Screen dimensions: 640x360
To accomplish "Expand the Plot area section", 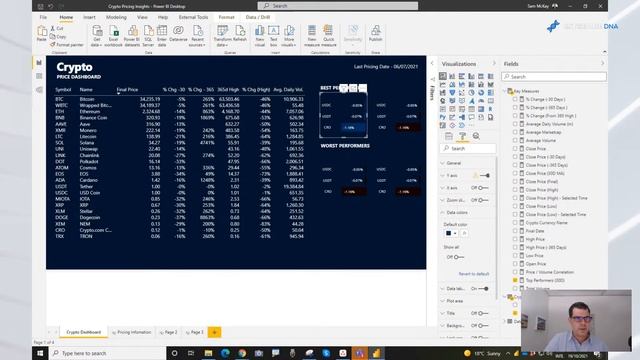I will [442, 301].
